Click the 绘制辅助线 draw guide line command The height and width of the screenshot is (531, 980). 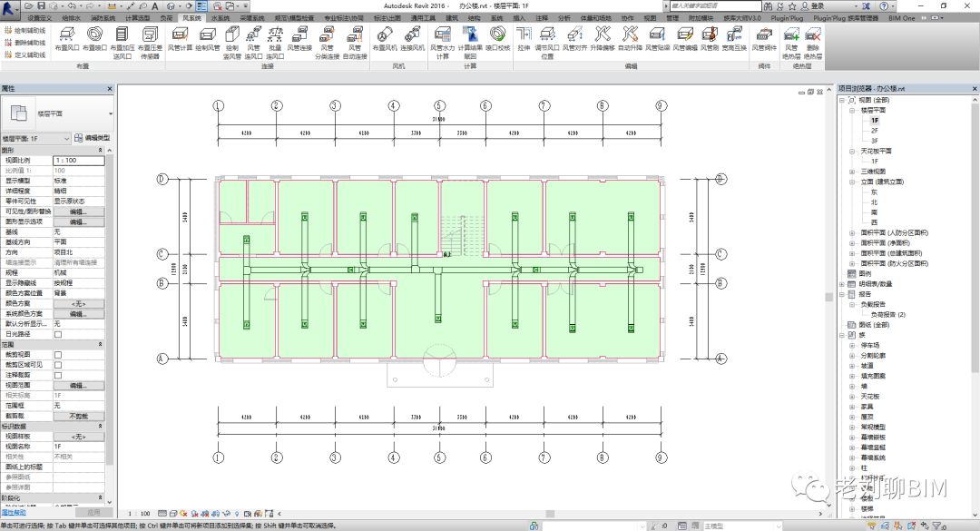click(25, 30)
